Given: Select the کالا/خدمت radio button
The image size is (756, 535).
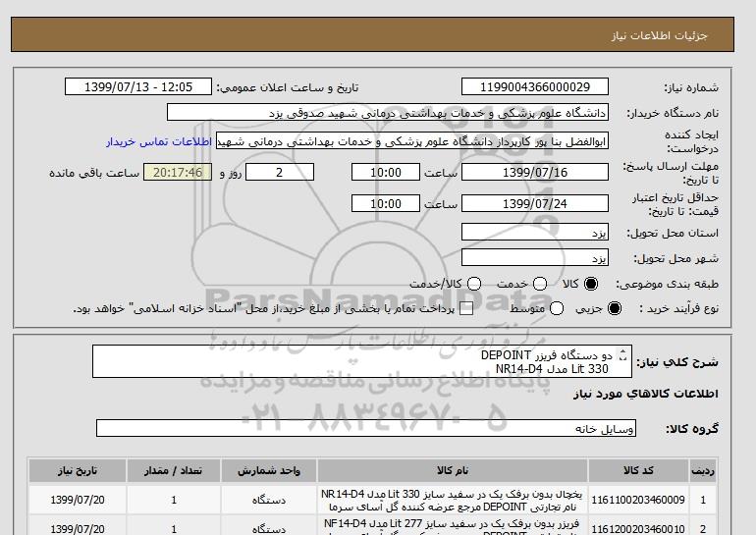Looking at the screenshot, I should point(474,284).
